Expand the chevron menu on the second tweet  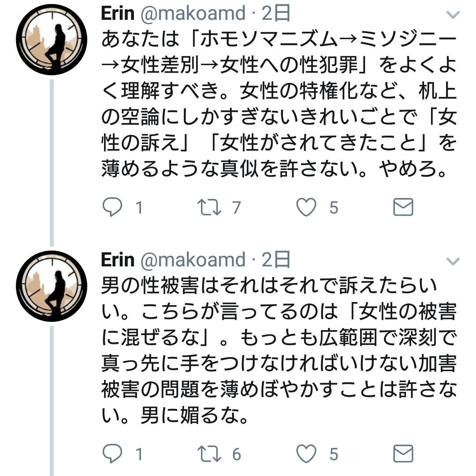[x=453, y=261]
